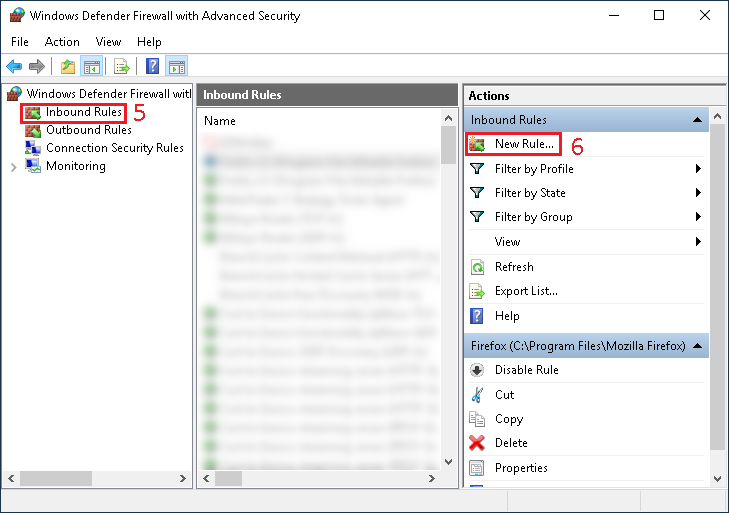Click the Copy pages icon

[x=477, y=419]
